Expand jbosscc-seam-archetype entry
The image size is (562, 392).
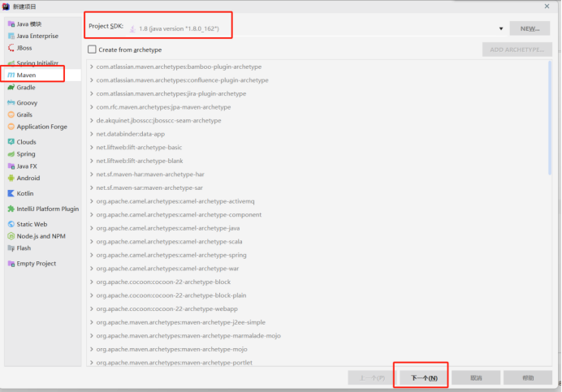(x=92, y=120)
